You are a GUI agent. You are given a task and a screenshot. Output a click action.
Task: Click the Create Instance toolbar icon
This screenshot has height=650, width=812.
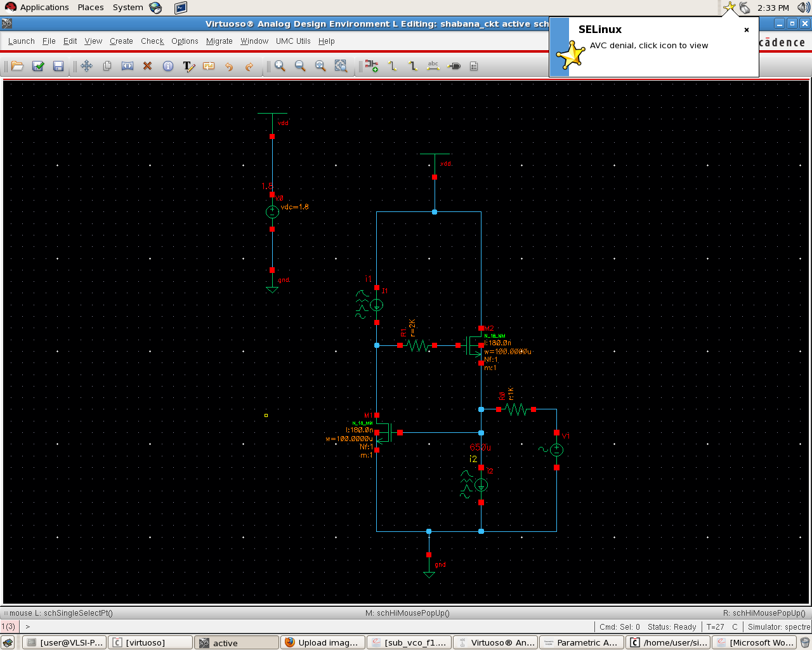(372, 66)
